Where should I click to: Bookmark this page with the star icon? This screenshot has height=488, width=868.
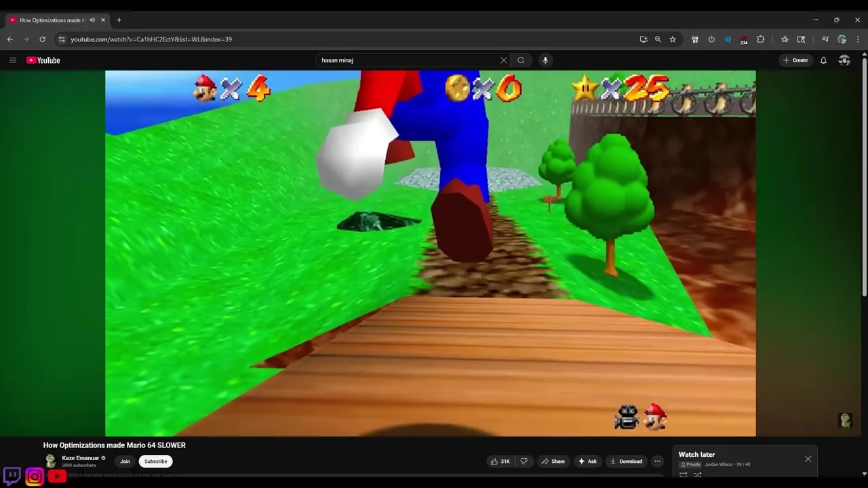(673, 39)
